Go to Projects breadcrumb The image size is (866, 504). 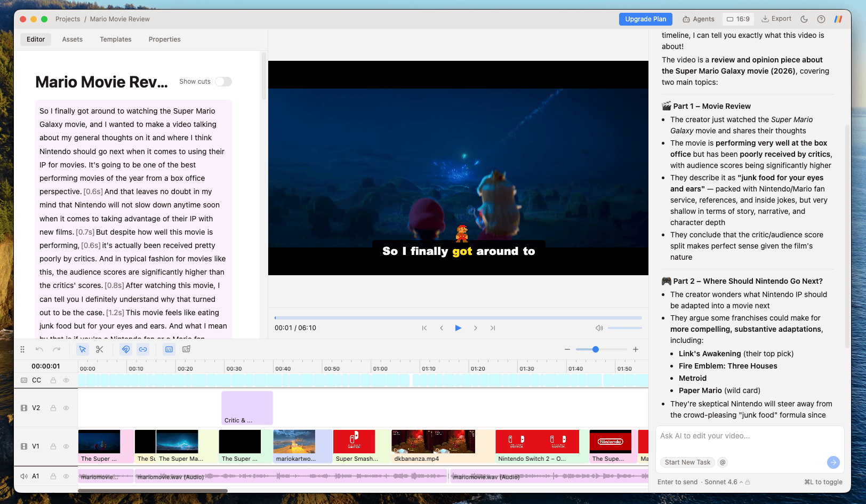coord(68,19)
